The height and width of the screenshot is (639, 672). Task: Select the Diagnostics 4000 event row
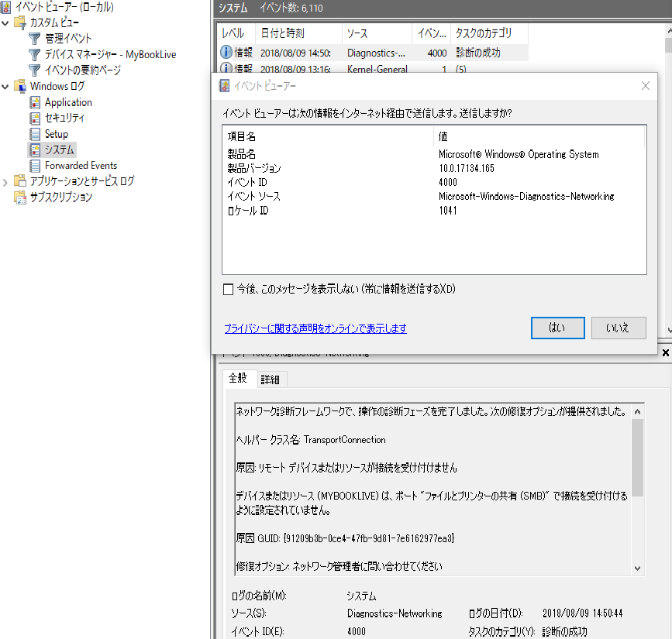(372, 53)
